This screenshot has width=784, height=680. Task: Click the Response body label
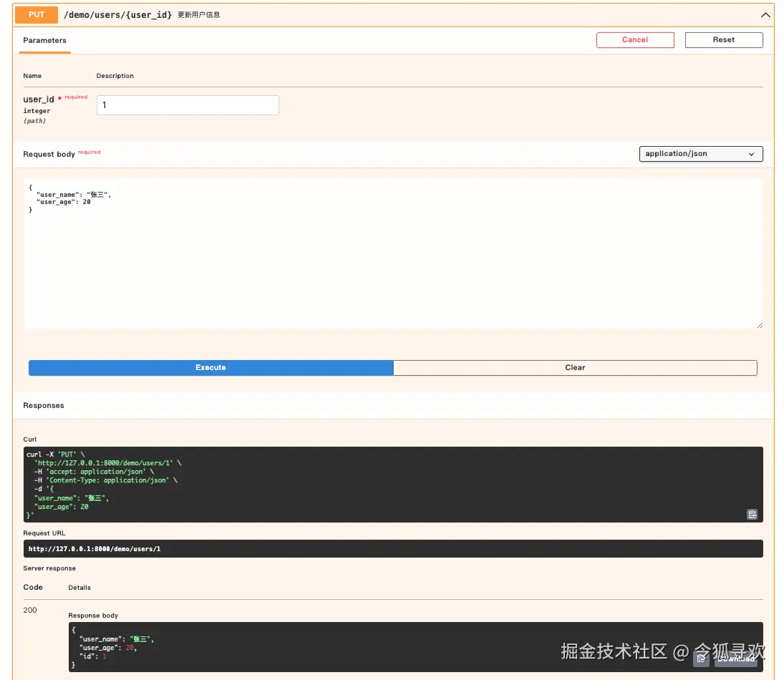[x=93, y=616]
